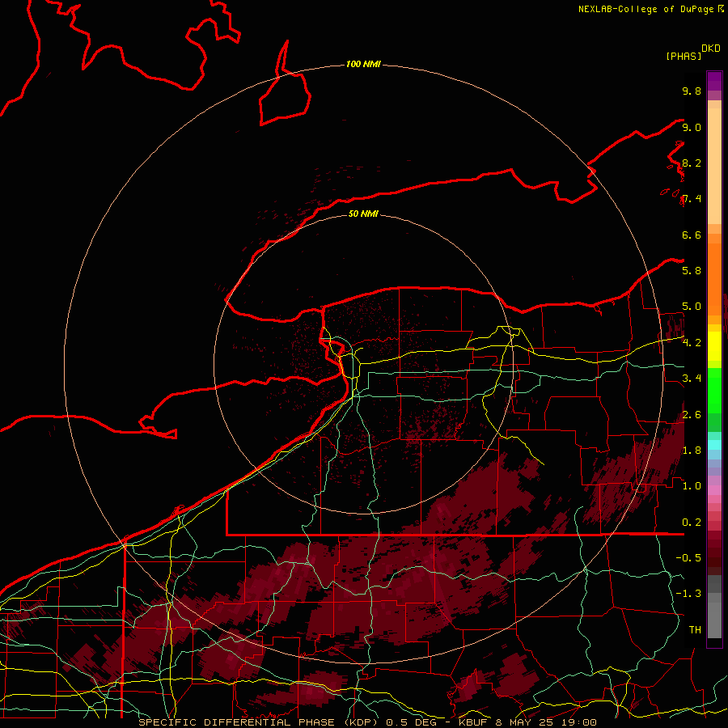Click the 1.0 value on the color scale
Screen dimensions: 728x728
(692, 485)
